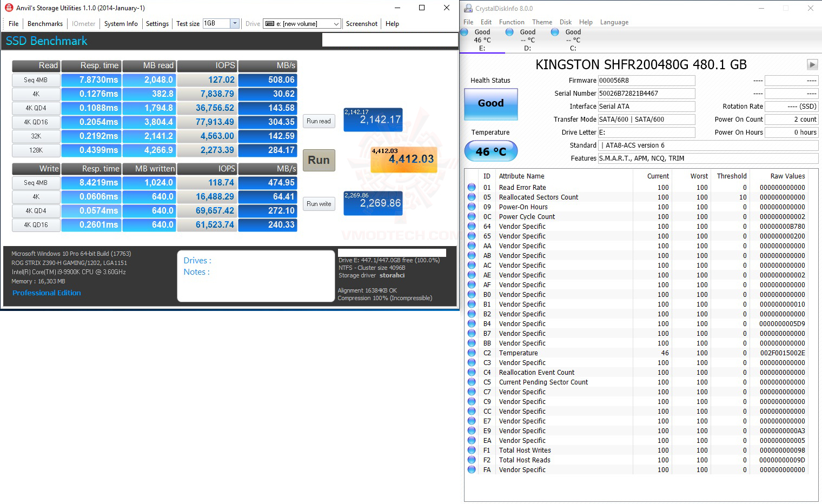The width and height of the screenshot is (822, 504).
Task: Open the Settings menu in Anvil's
Action: click(157, 24)
